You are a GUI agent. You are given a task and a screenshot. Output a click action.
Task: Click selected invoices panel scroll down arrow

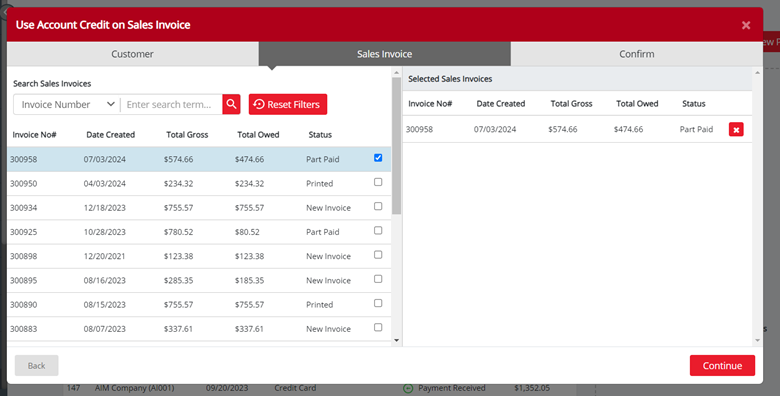pos(758,340)
